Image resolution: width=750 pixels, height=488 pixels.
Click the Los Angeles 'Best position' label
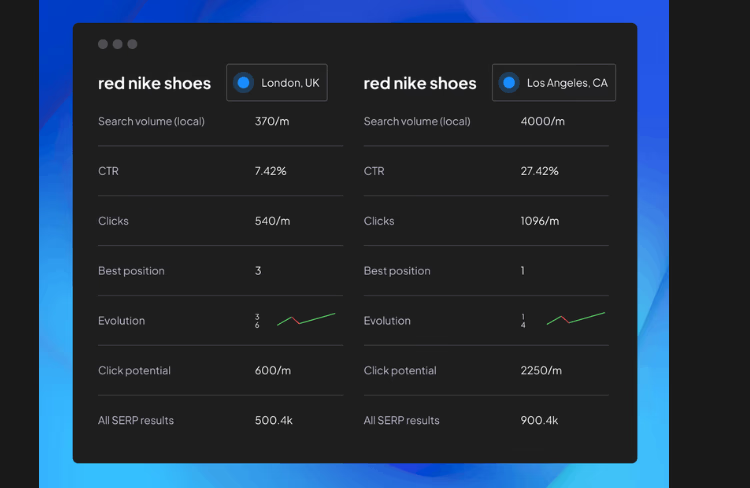397,271
